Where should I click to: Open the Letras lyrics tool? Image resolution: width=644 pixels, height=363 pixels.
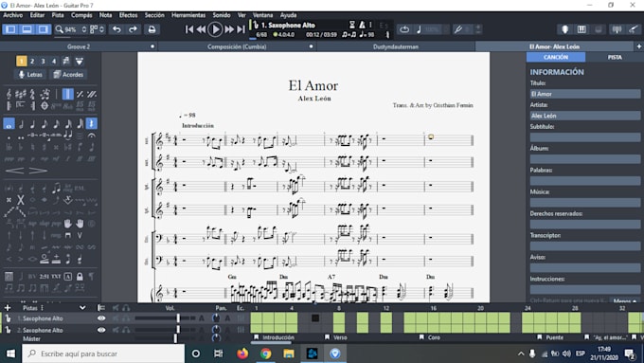click(30, 75)
